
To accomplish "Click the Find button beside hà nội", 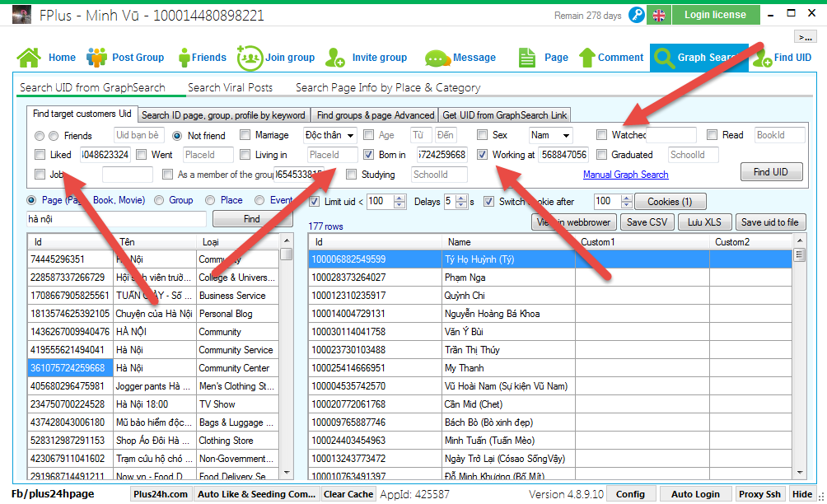I will (x=251, y=219).
